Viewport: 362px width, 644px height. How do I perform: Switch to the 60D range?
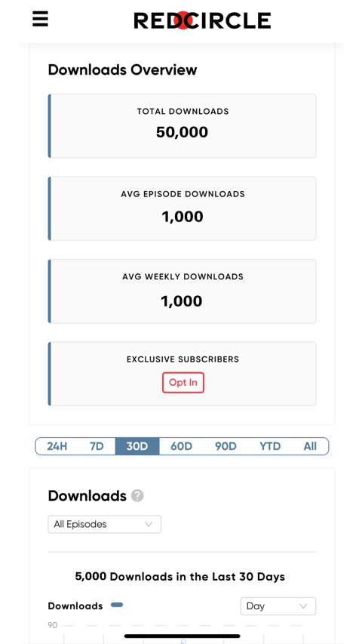(x=182, y=446)
